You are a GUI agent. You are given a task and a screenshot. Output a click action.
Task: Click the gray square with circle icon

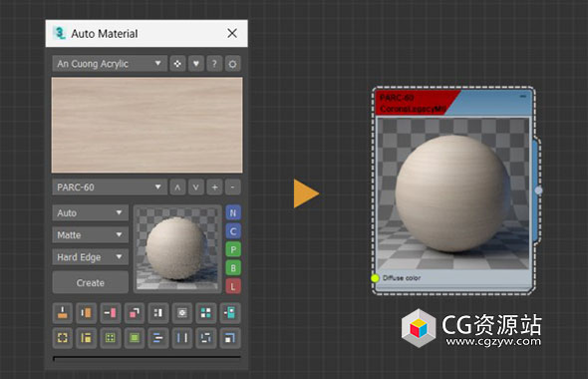point(182,313)
